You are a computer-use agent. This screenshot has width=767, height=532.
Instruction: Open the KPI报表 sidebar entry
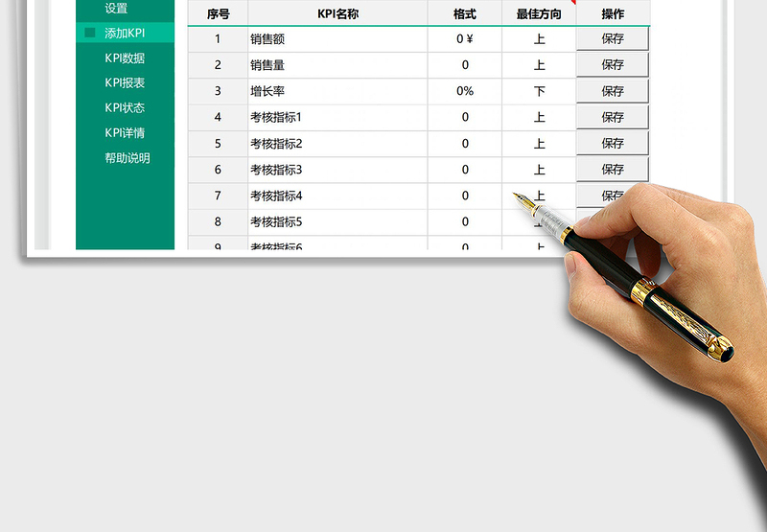tap(125, 83)
